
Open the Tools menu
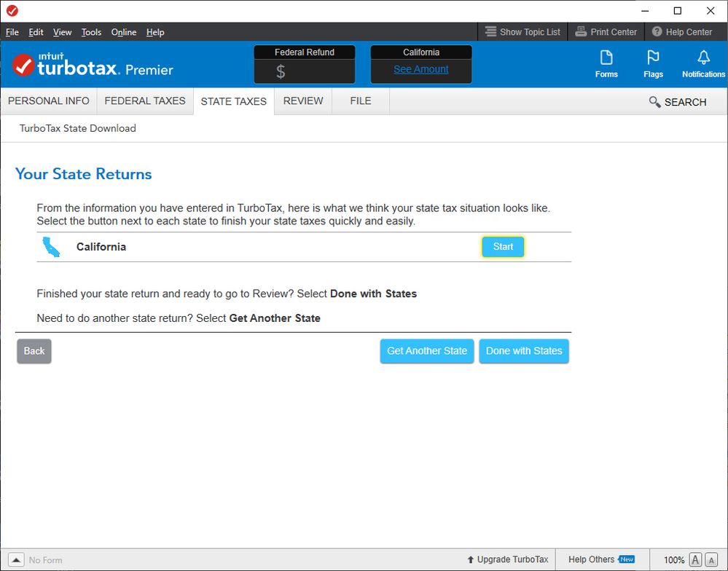pos(91,32)
